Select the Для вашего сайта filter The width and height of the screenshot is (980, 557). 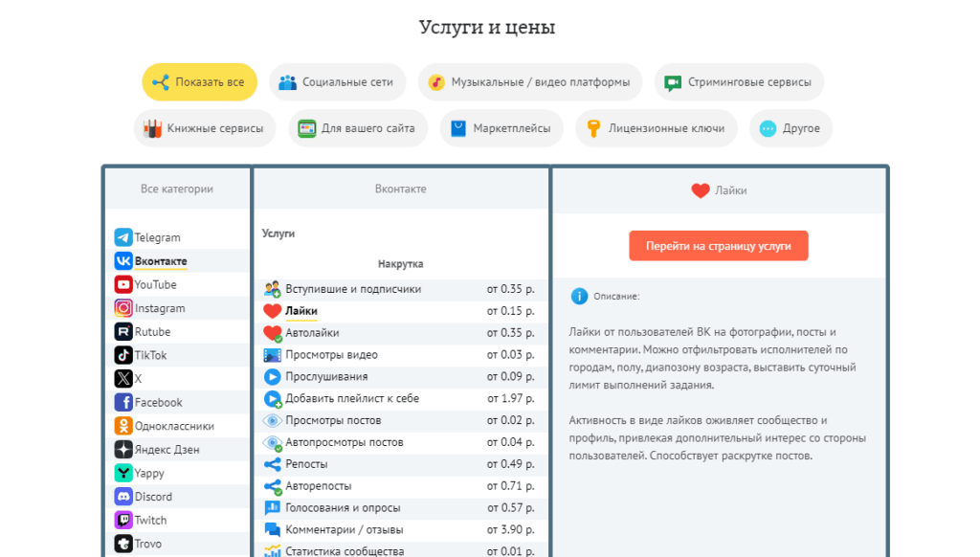pos(358,128)
